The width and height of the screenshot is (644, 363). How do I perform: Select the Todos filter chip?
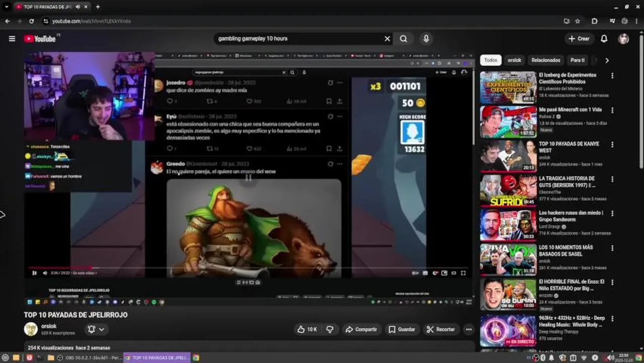click(x=491, y=60)
